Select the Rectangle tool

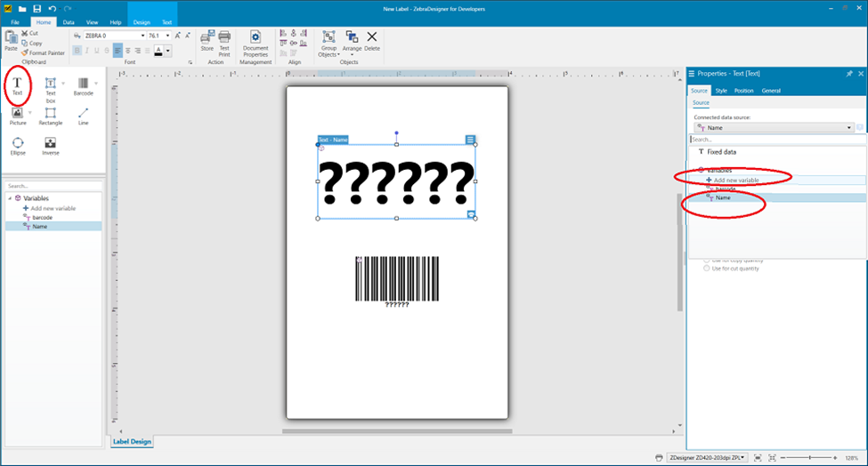51,116
